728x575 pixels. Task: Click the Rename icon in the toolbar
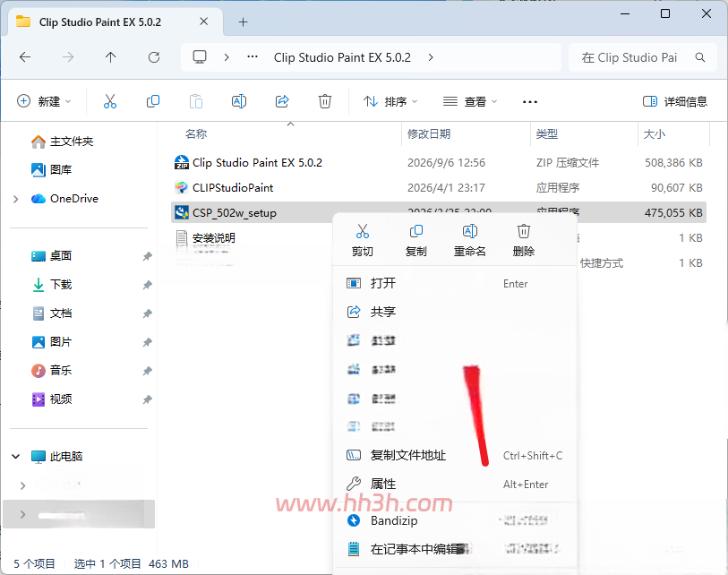tap(239, 101)
